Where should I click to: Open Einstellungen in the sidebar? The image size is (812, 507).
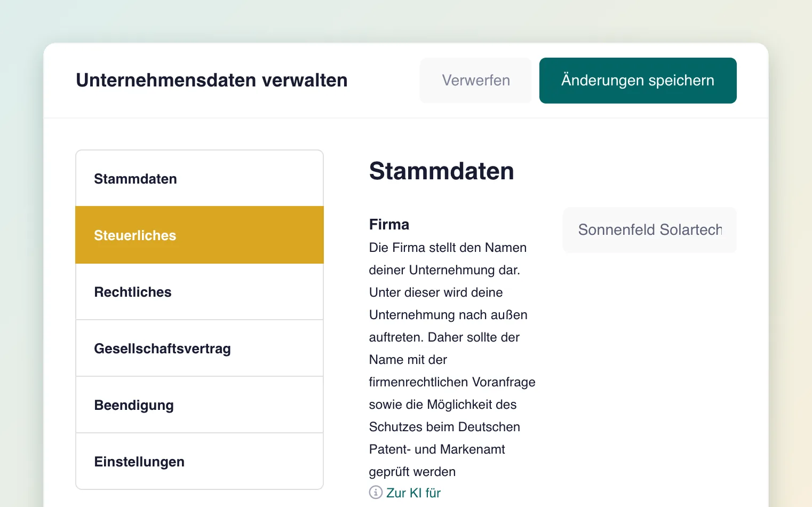[x=200, y=462]
